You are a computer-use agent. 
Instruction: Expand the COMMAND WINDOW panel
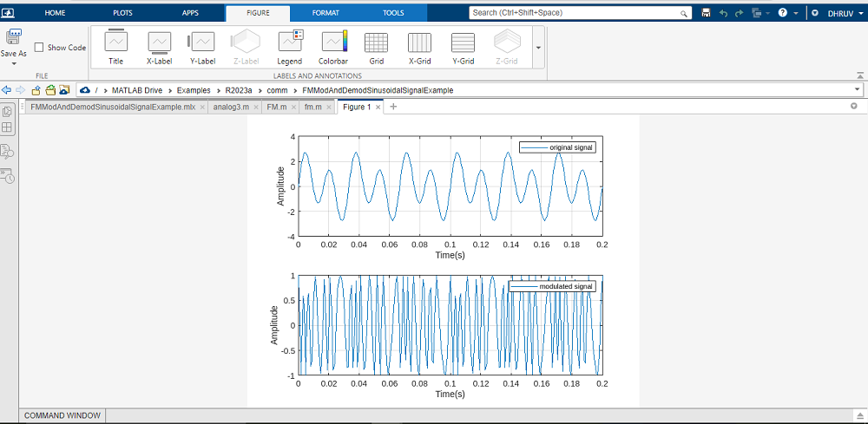[62, 415]
